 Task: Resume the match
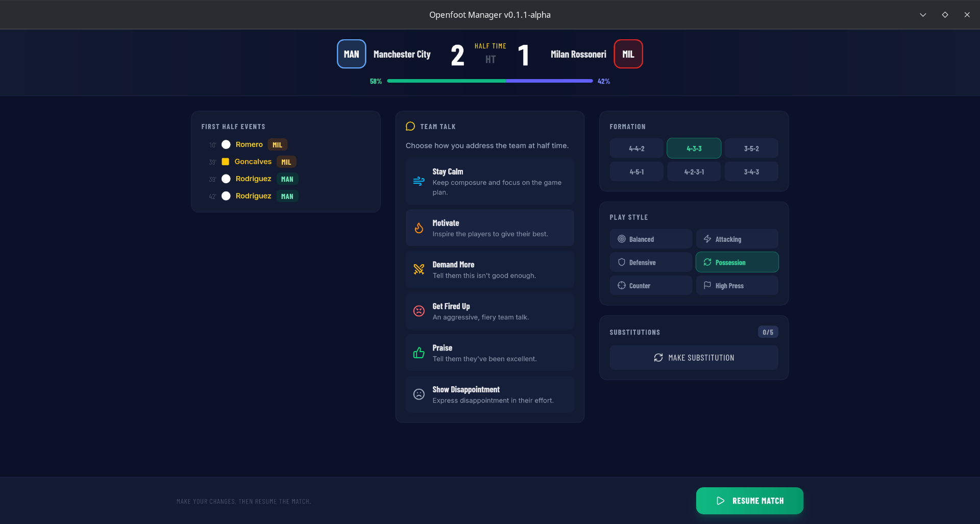click(749, 501)
